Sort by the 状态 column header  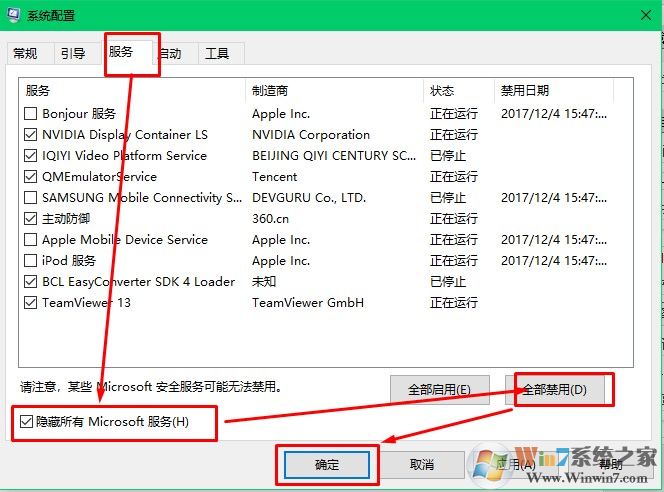(459, 91)
